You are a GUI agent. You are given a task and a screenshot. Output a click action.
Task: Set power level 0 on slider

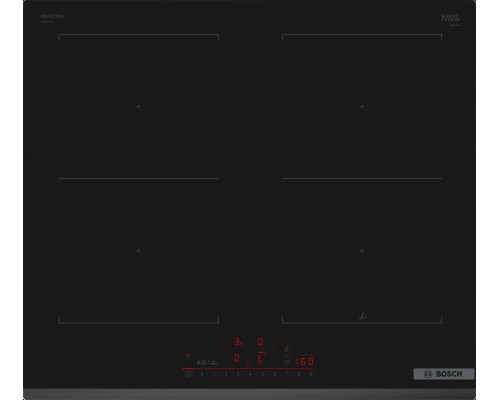click(202, 374)
